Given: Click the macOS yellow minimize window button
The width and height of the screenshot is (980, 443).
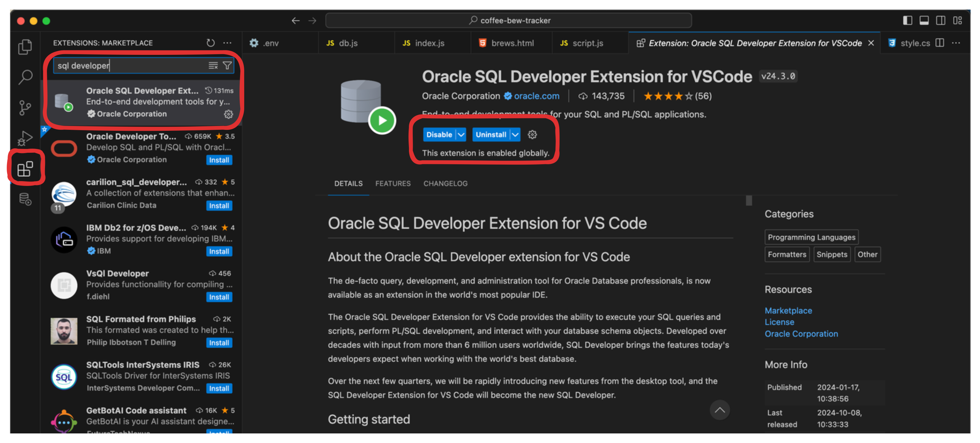Looking at the screenshot, I should [x=34, y=21].
